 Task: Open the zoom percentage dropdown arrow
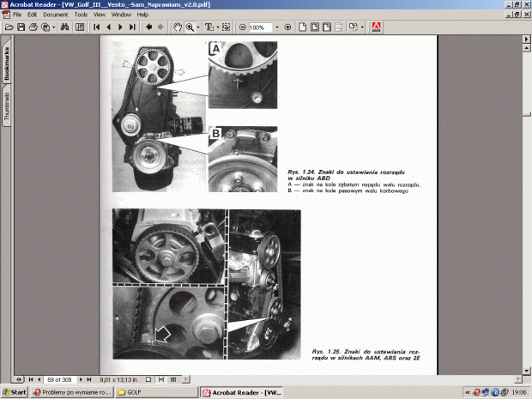click(x=277, y=27)
